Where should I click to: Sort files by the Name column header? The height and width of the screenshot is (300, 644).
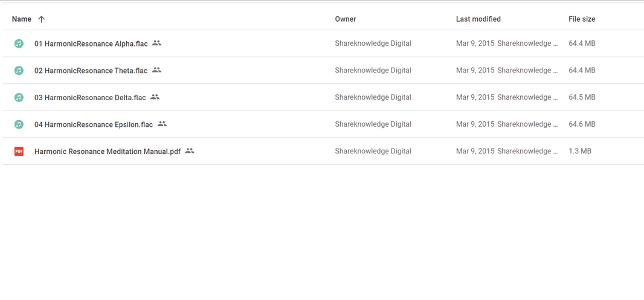[21, 19]
